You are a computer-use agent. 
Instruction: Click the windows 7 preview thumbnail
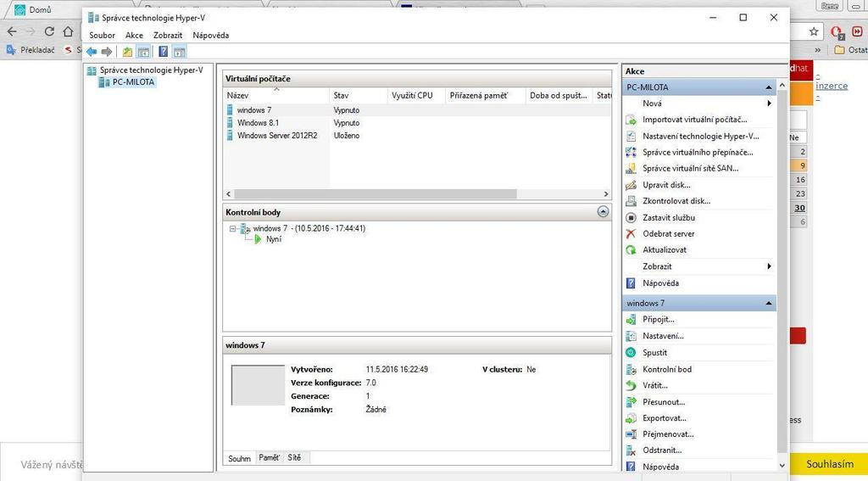(258, 385)
